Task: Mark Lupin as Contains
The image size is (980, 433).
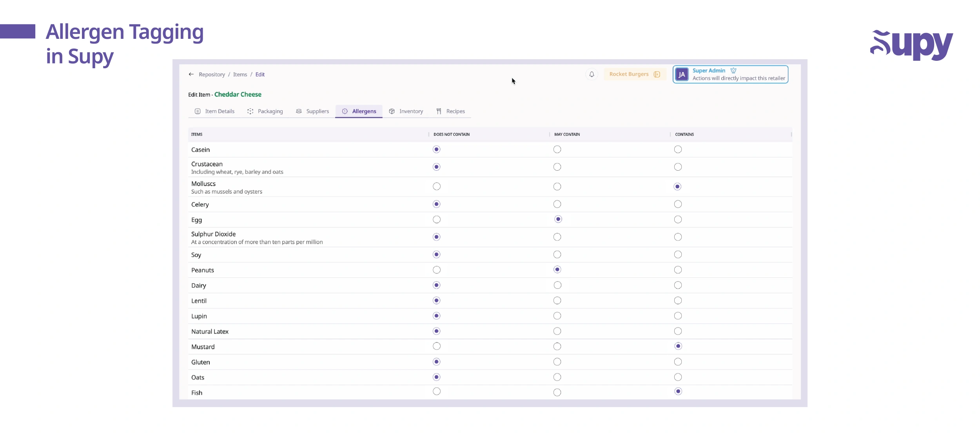Action: click(678, 316)
